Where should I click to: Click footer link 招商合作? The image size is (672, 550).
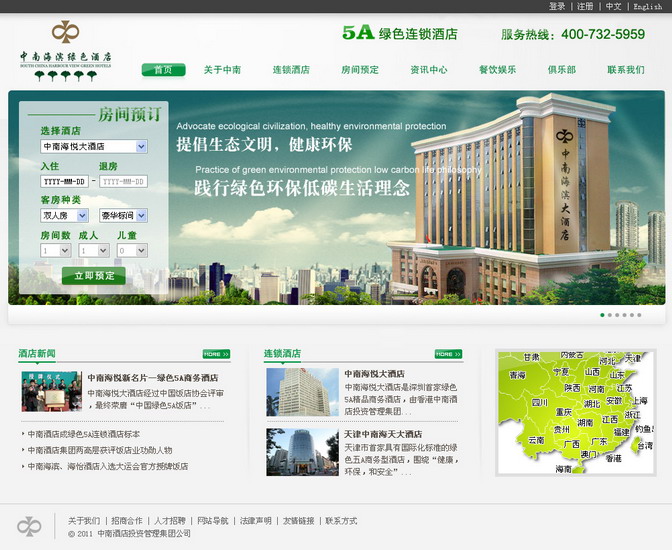pos(127,521)
